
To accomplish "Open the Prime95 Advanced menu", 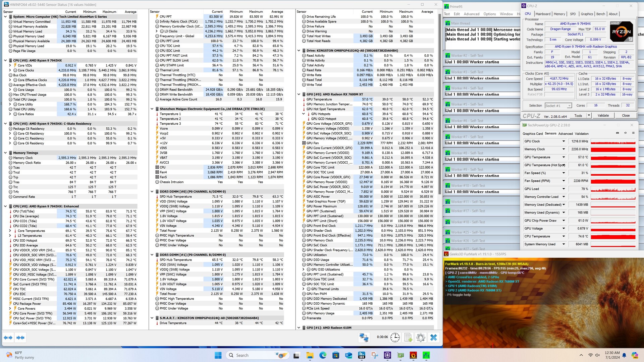I will point(471,14).
